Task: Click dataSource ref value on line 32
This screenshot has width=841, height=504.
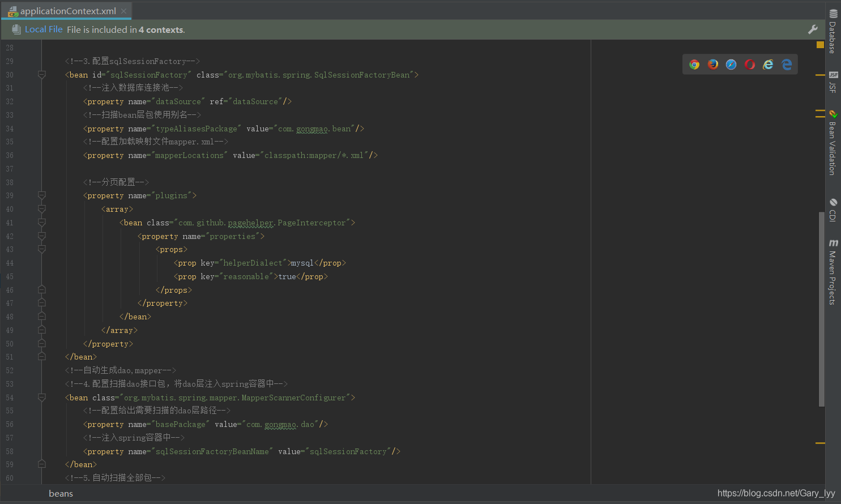Action: click(255, 101)
